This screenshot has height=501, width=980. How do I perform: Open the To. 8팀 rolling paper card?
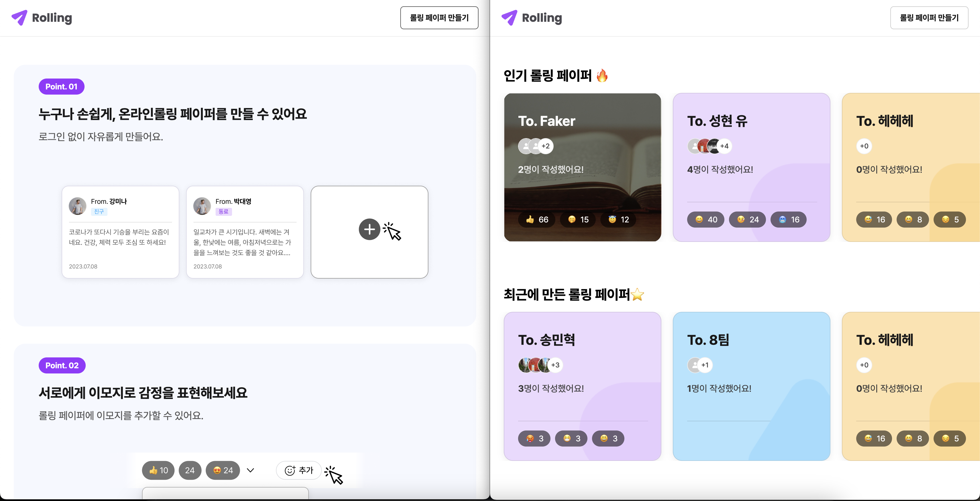coord(751,386)
